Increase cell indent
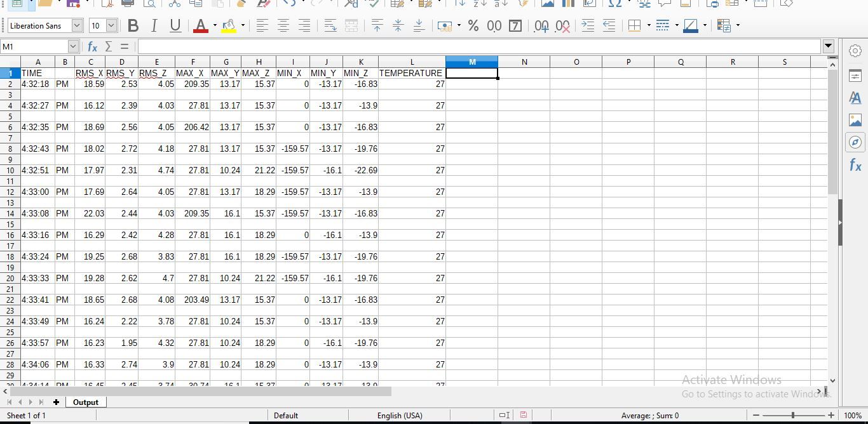This screenshot has width=868, height=424. [x=588, y=26]
